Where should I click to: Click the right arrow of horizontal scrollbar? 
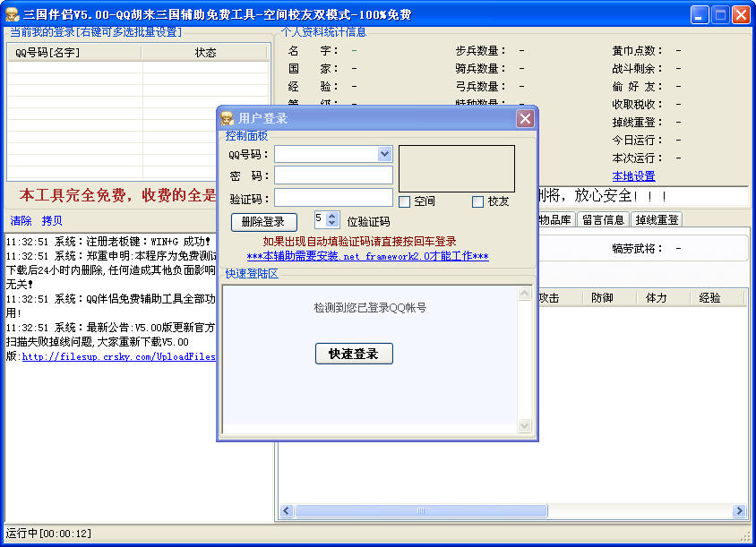click(739, 510)
